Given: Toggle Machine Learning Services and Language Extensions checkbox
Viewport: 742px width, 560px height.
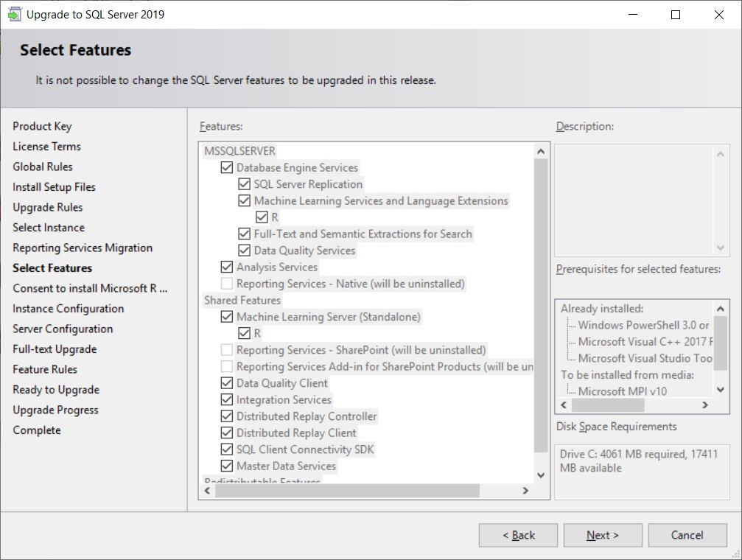Looking at the screenshot, I should (x=244, y=200).
